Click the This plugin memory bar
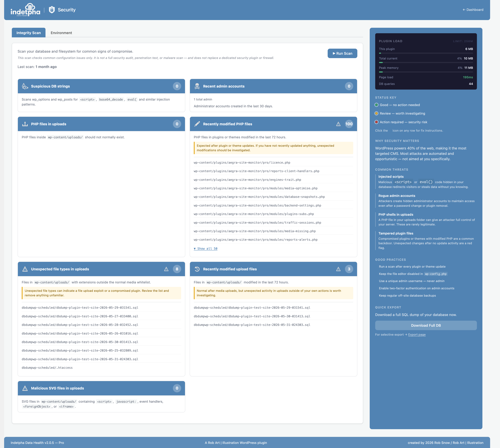Viewport: 500px width, 448px height. 426,53
